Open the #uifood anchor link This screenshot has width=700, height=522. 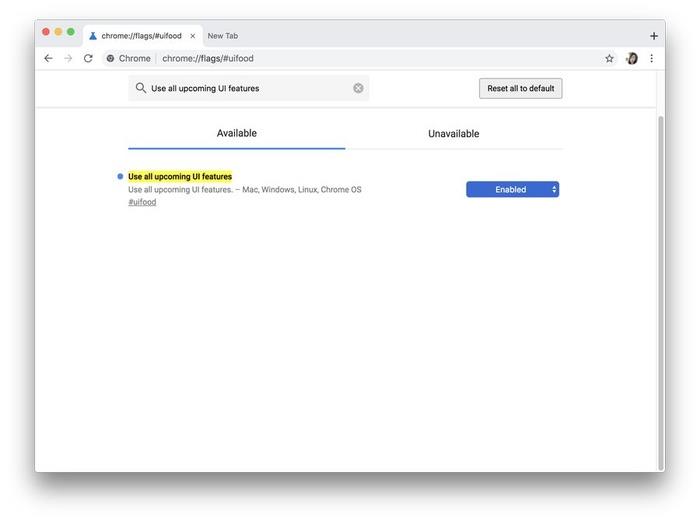142,202
